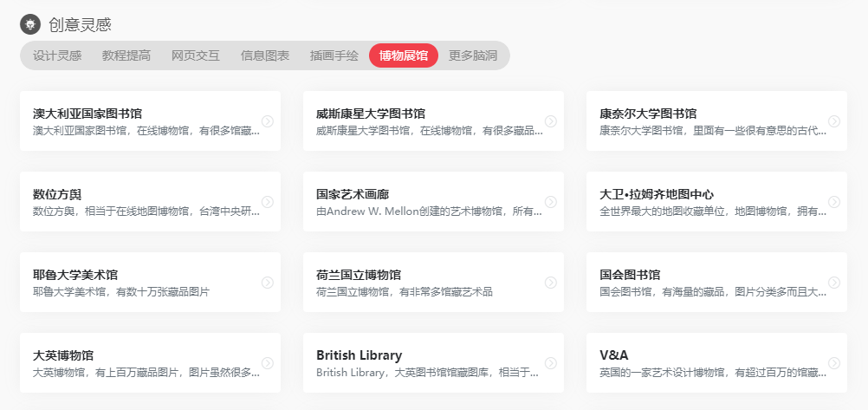Image resolution: width=868 pixels, height=410 pixels.
Task: Open the British Library title link
Action: coord(360,355)
